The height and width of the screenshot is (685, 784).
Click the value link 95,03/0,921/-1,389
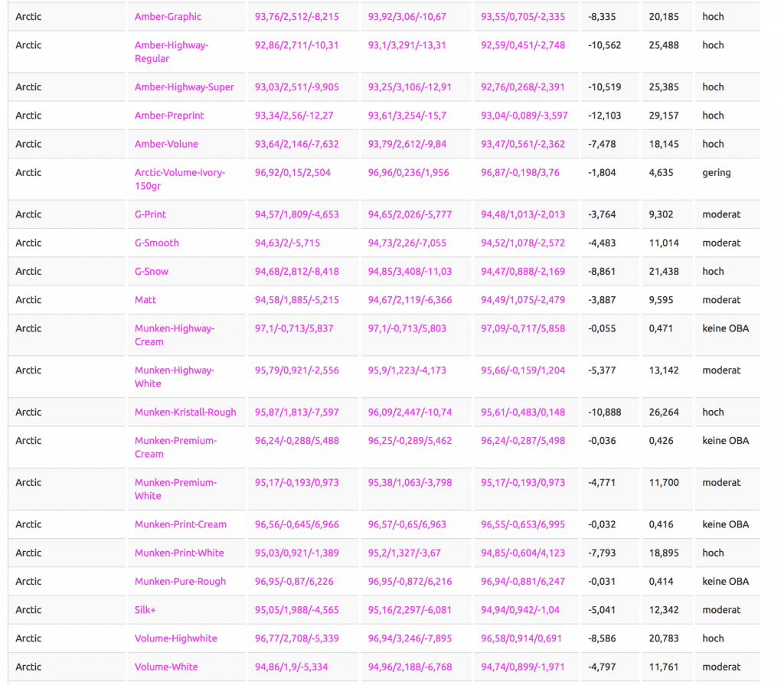coord(297,553)
